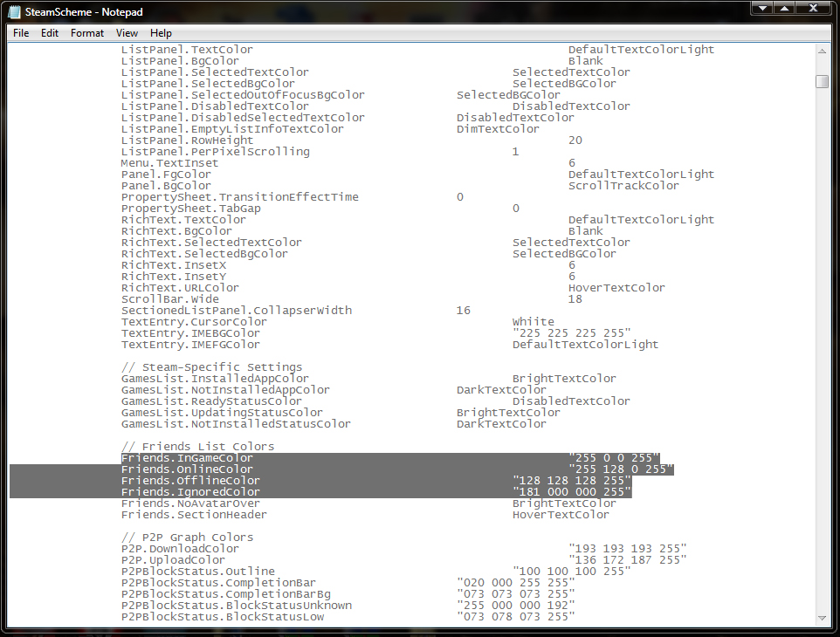Image resolution: width=840 pixels, height=637 pixels.
Task: Click the text GamesList.ReadyStatusColor
Action: (211, 401)
